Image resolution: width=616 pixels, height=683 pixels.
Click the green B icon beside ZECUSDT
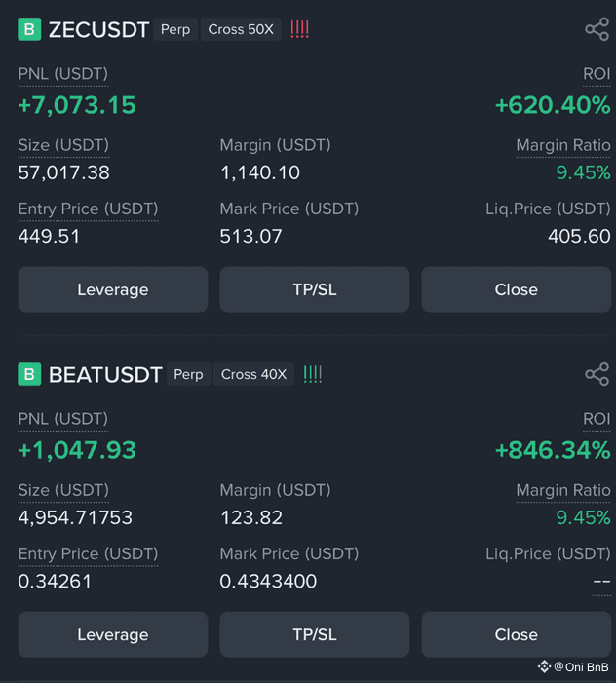click(x=29, y=29)
